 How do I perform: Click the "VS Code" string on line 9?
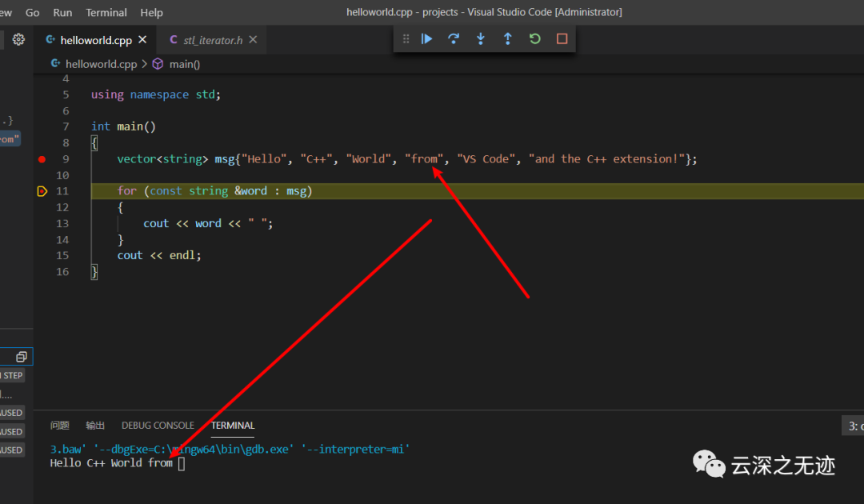coord(486,159)
